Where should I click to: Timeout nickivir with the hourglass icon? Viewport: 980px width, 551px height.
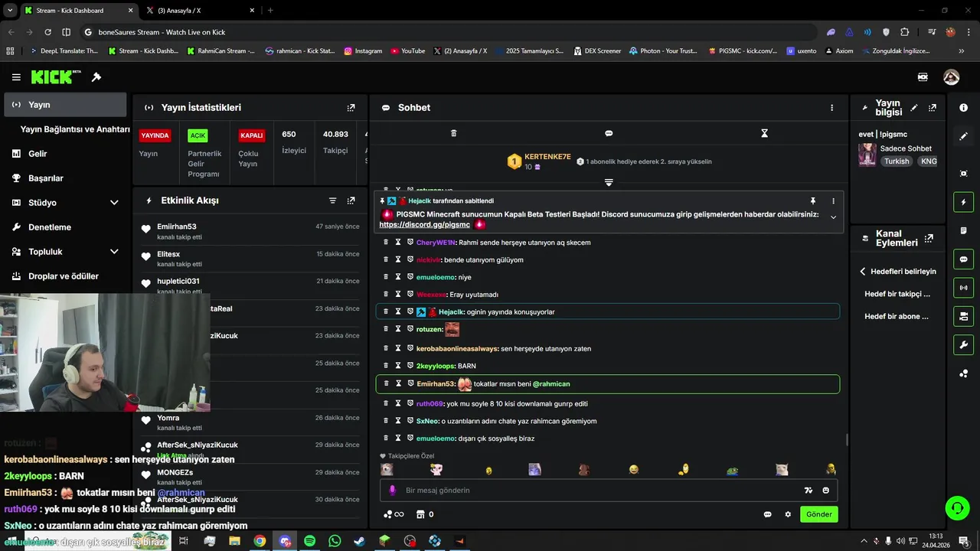coord(398,260)
